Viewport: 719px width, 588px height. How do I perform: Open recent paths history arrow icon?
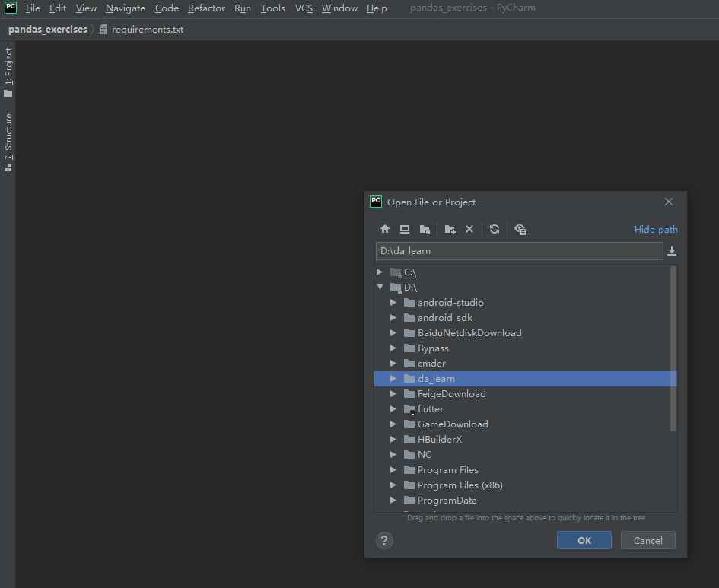tap(672, 251)
